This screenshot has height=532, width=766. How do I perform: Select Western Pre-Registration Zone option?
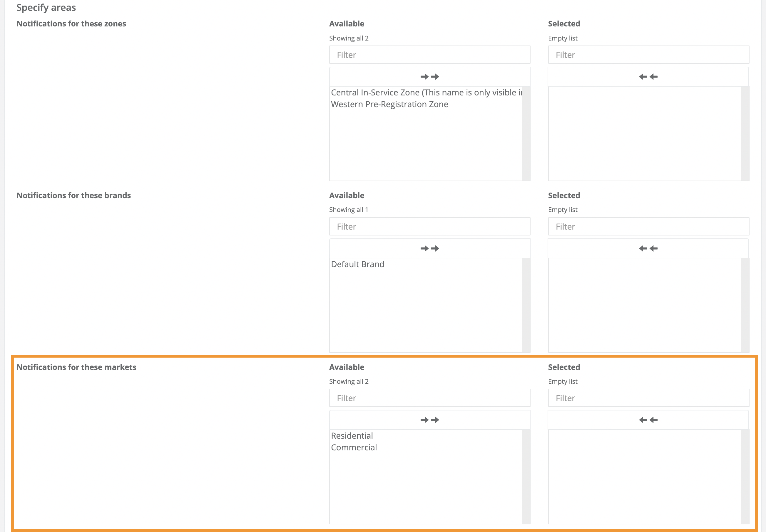click(389, 104)
